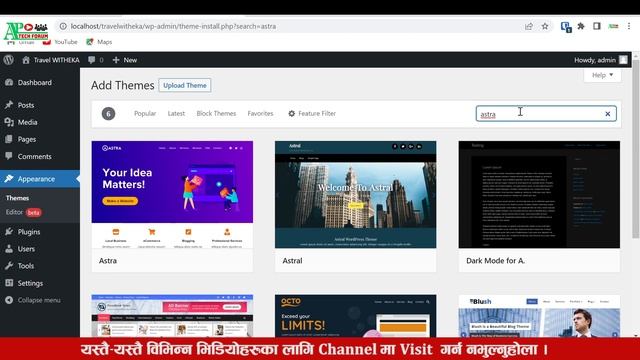
Task: Open the Feature Filter gear option
Action: pos(312,113)
